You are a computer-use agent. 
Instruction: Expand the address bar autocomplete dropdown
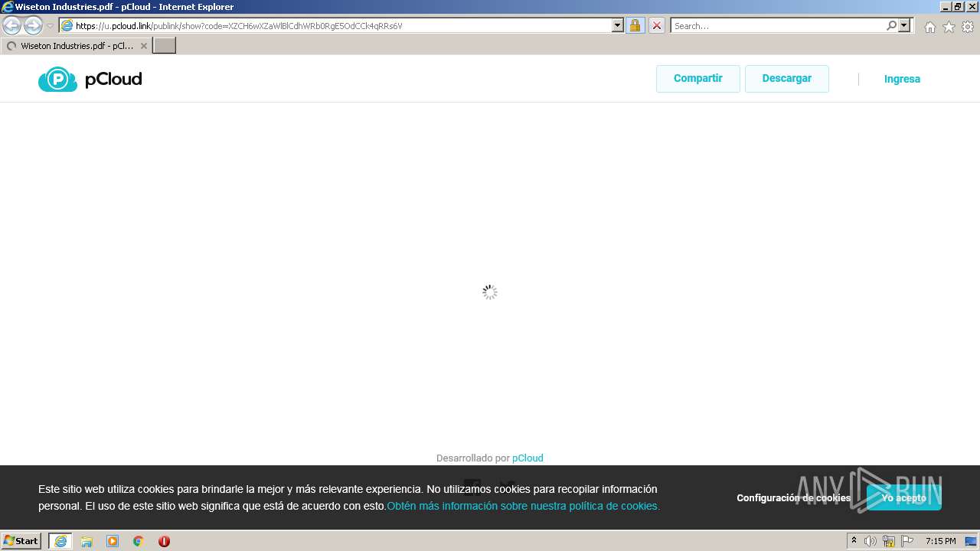pos(618,25)
